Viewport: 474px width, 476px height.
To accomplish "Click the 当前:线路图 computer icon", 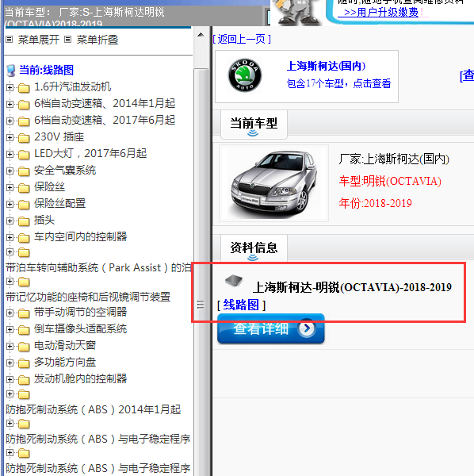I will [10, 70].
